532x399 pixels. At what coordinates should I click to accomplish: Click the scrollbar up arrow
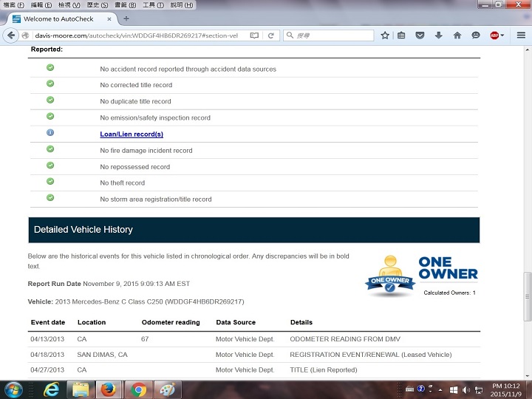tap(528, 50)
